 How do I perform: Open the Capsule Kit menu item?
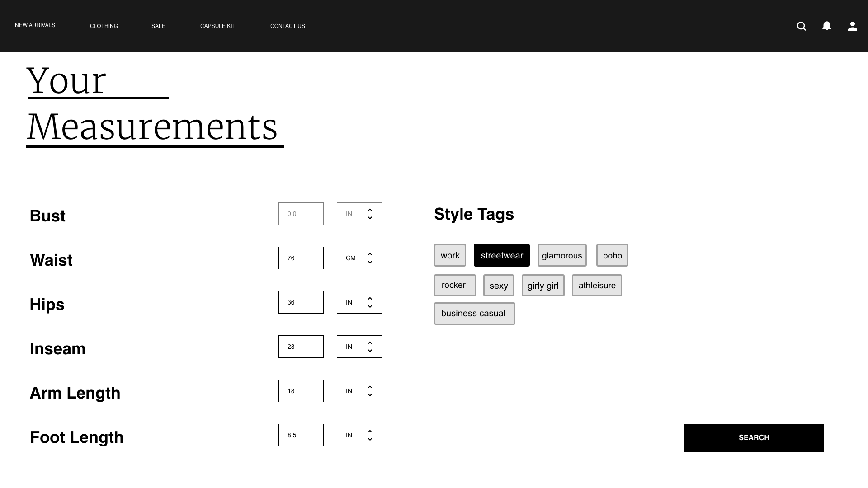pyautogui.click(x=217, y=26)
